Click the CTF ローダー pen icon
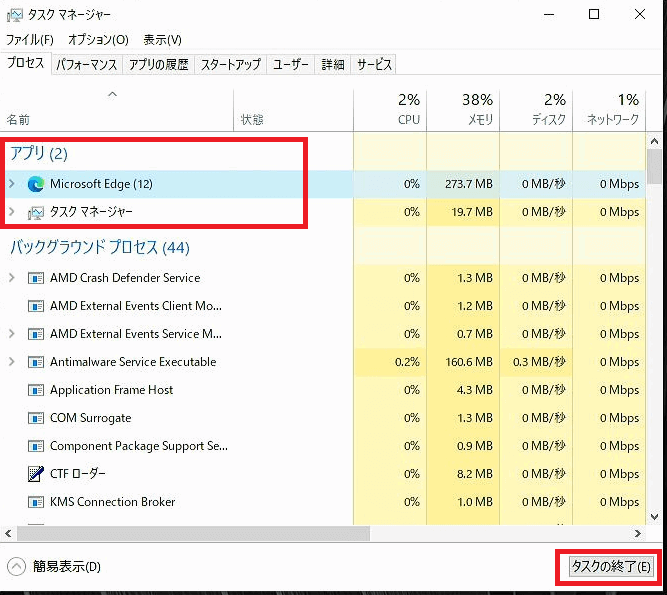 point(36,474)
